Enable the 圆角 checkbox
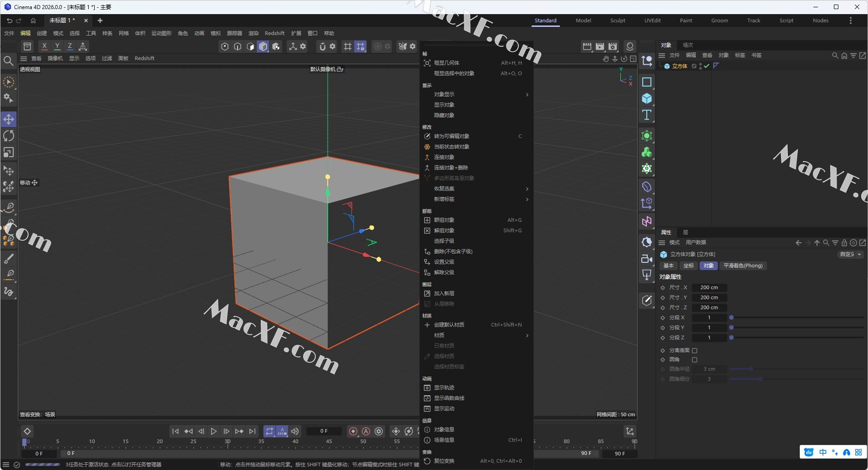 pyautogui.click(x=695, y=359)
